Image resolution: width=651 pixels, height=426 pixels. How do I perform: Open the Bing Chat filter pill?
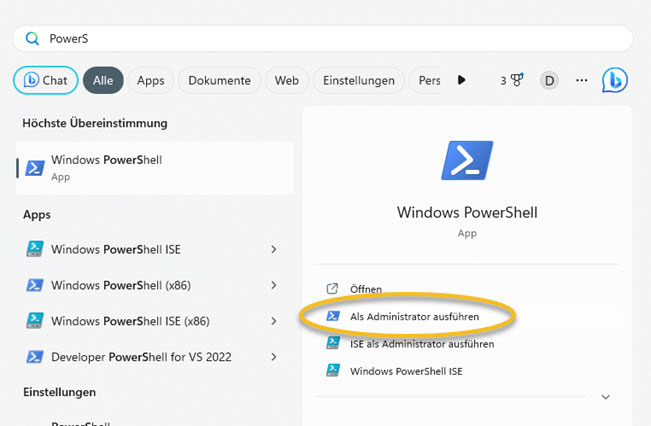click(46, 80)
